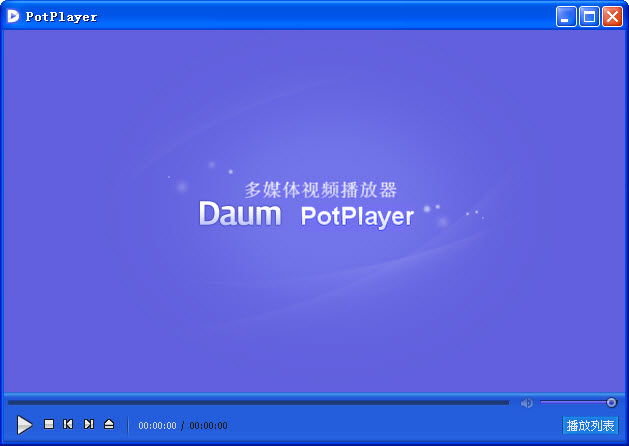This screenshot has height=446, width=629.
Task: Open the 播放列表 playlist panel
Action: [590, 426]
